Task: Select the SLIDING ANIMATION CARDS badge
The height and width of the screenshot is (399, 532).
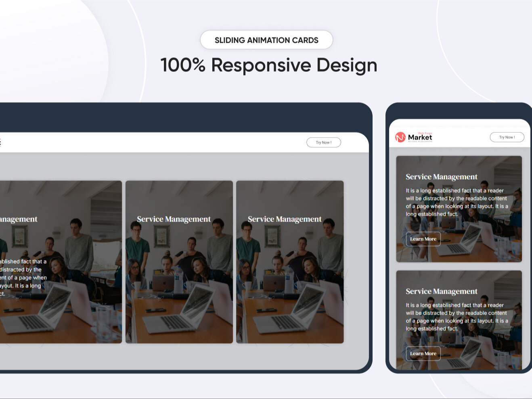Action: pyautogui.click(x=266, y=40)
